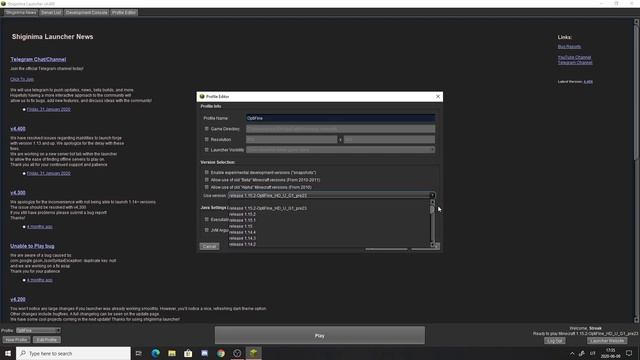
Task: Open Google Chrome from taskbar
Action: click(221, 353)
